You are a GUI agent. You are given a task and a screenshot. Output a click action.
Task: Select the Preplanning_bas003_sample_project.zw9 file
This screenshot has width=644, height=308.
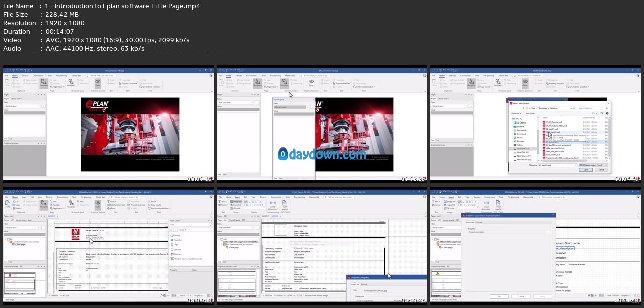(561, 158)
